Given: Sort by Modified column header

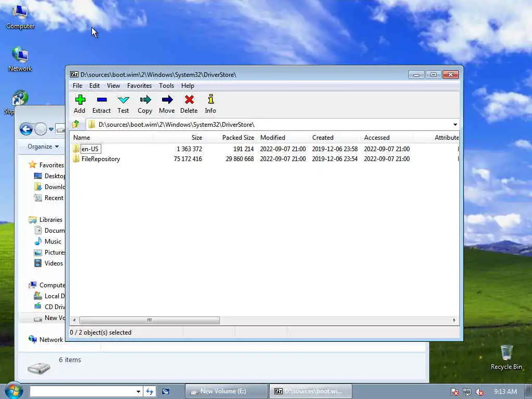Looking at the screenshot, I should pos(283,137).
